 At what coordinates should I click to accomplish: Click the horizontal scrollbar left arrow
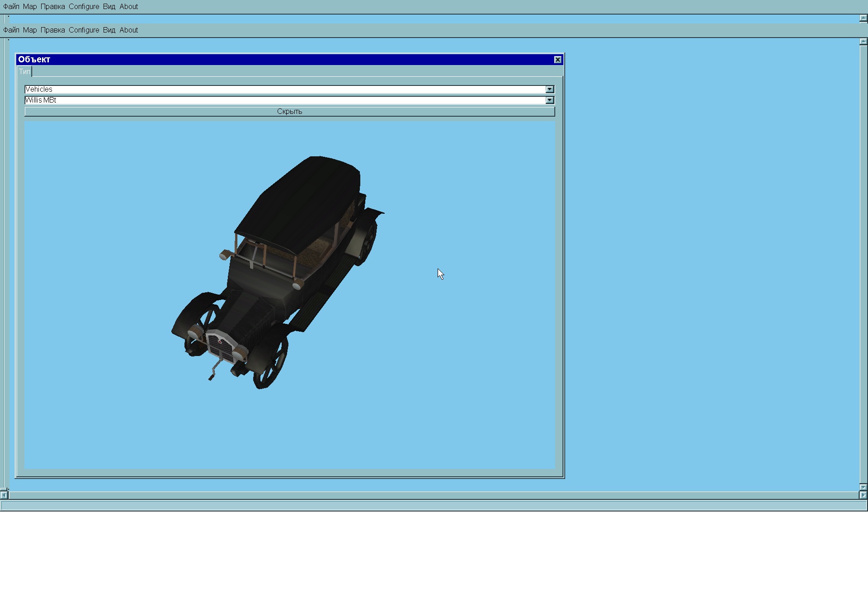4,495
